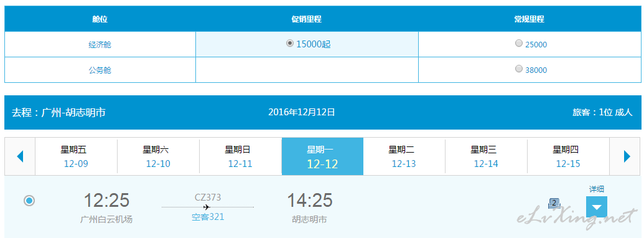Click the 旅客：1位 成人 passenger text
The image size is (644, 238).
[602, 112]
